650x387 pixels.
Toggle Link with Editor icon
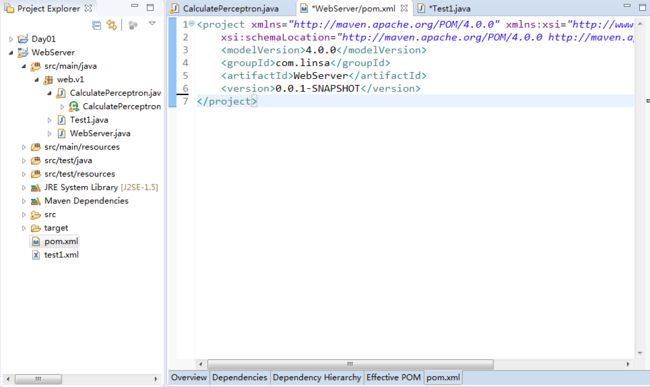point(112,25)
